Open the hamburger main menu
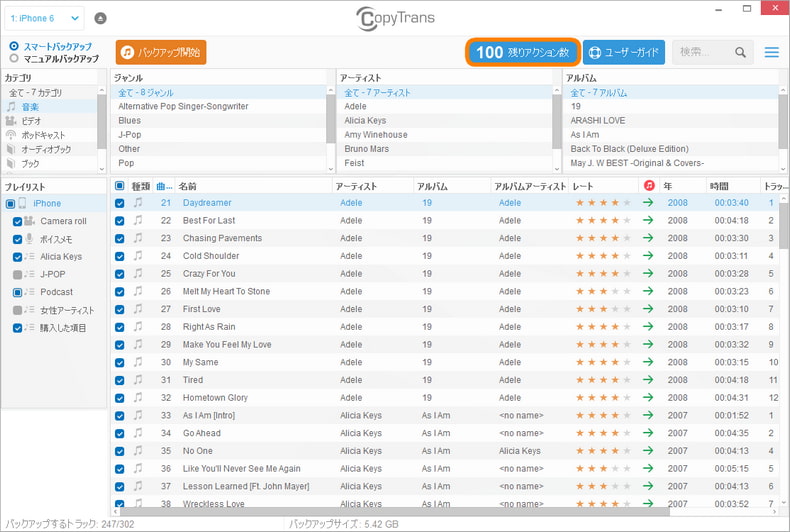Viewport: 790px width, 532px height. [x=771, y=52]
